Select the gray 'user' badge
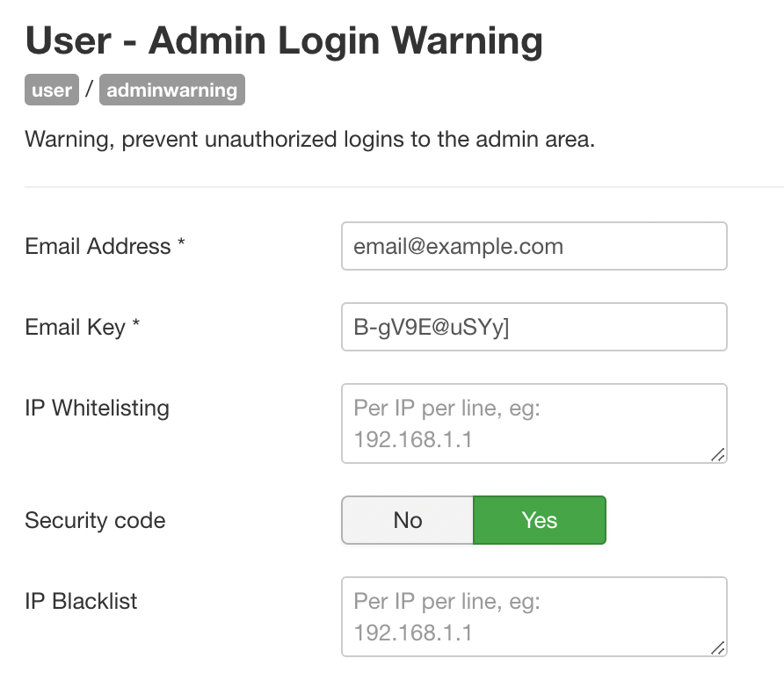Image resolution: width=784 pixels, height=687 pixels. pos(52,90)
